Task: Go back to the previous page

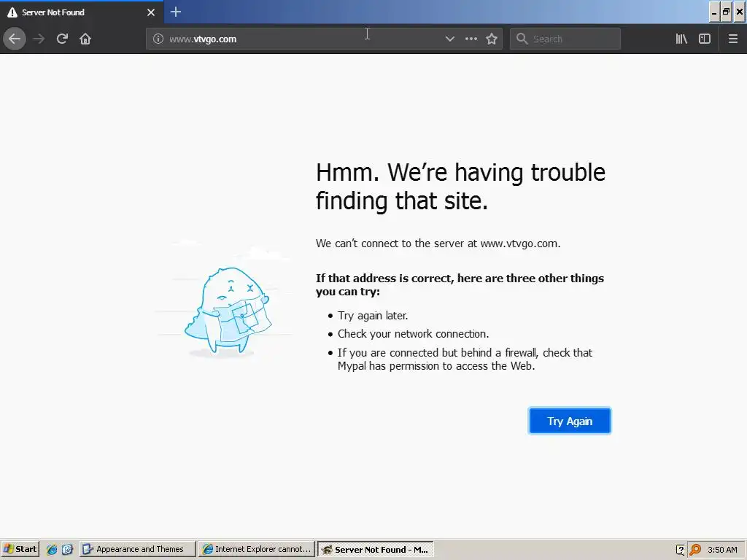Action: [15, 39]
